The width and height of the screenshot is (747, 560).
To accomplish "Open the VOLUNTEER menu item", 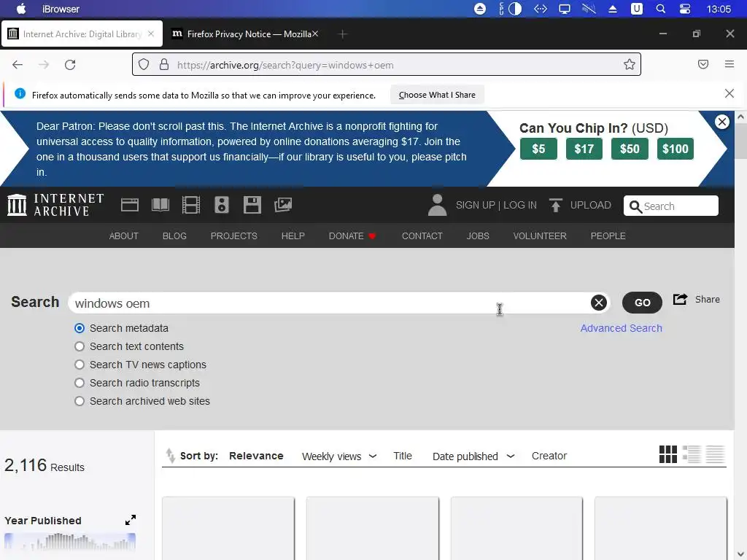I will (540, 236).
